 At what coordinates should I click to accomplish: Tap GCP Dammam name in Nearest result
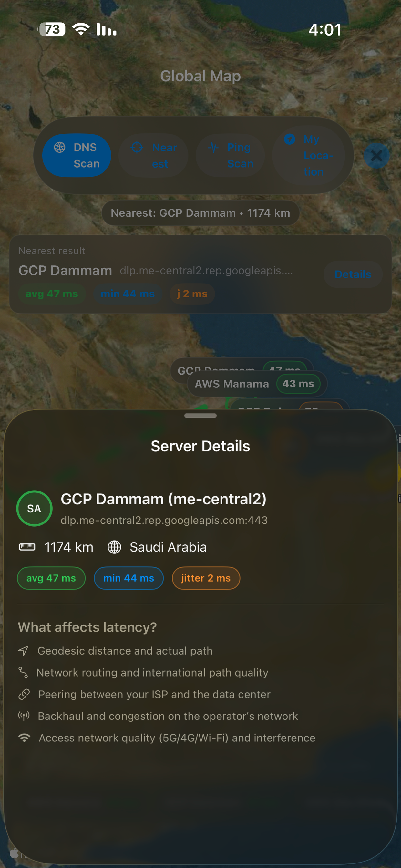(x=65, y=271)
